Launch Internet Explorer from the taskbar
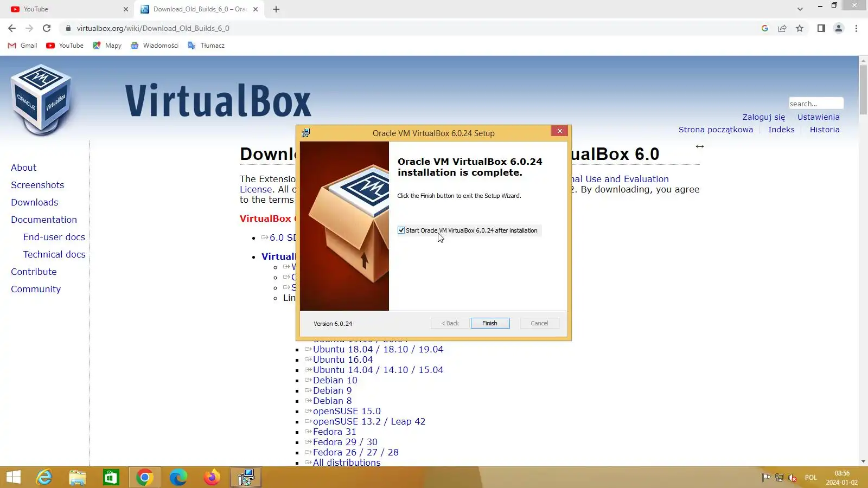Viewport: 868px width, 488px height. (44, 478)
